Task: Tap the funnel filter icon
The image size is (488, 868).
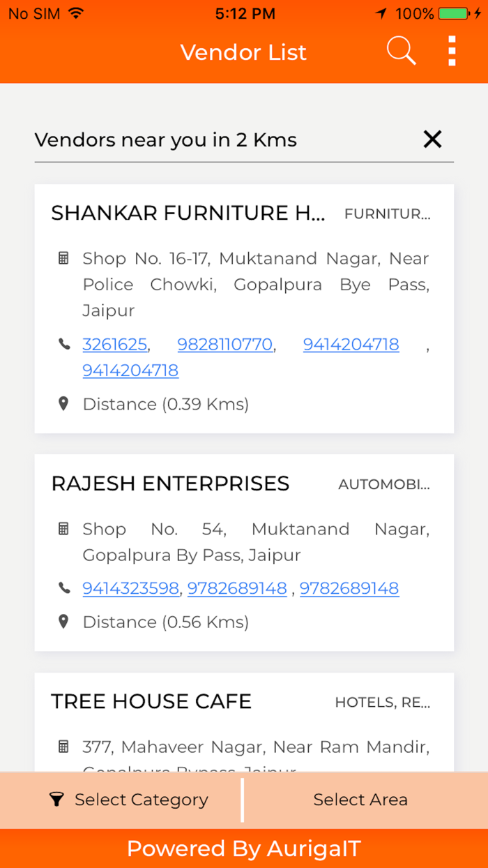Action: pyautogui.click(x=56, y=800)
